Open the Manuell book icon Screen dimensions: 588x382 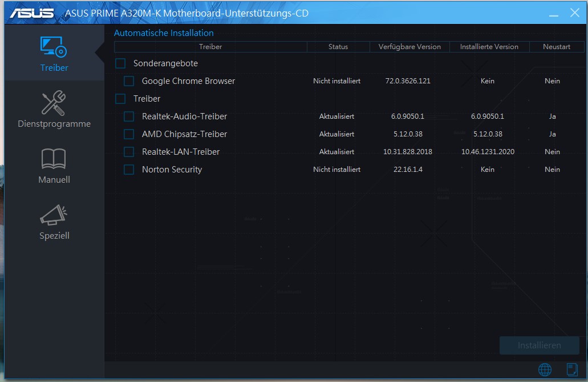pyautogui.click(x=54, y=159)
